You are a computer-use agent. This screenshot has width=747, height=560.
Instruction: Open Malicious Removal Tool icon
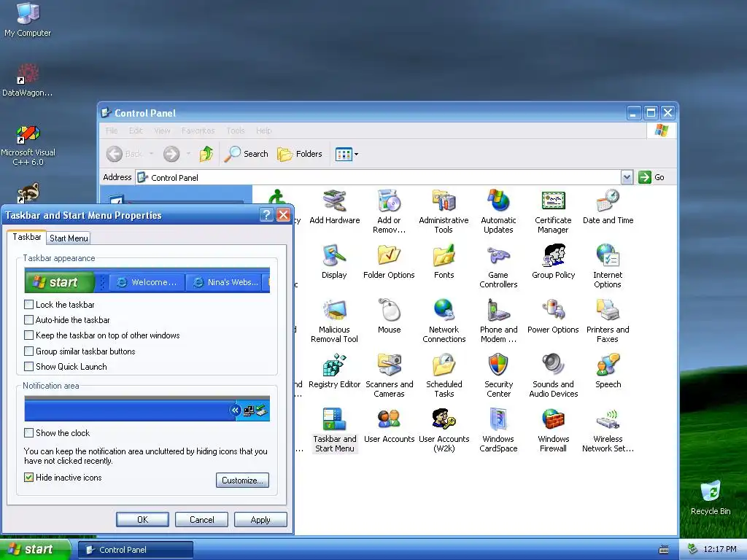pos(334,321)
